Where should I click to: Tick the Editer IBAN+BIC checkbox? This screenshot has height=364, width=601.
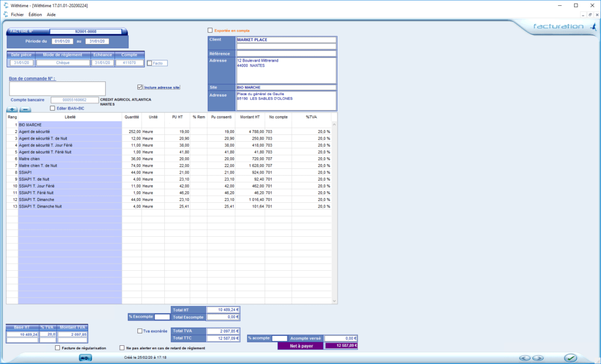tap(53, 108)
